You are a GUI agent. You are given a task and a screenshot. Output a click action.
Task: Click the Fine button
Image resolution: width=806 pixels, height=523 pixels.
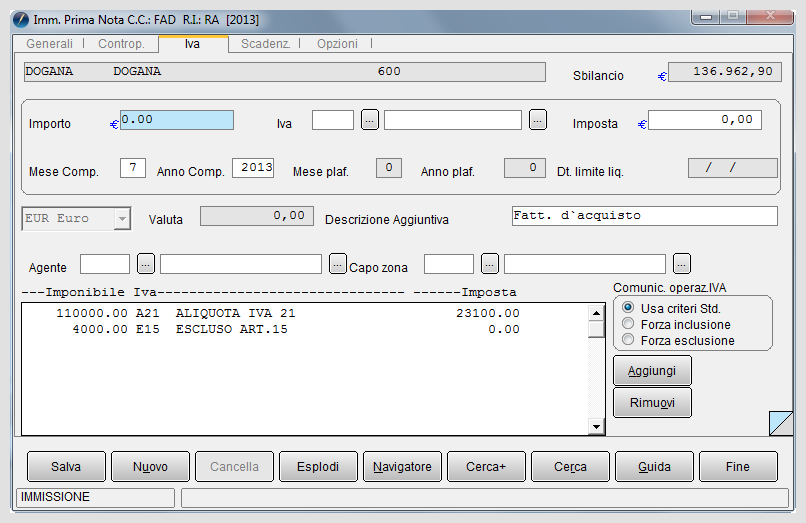[x=738, y=466]
